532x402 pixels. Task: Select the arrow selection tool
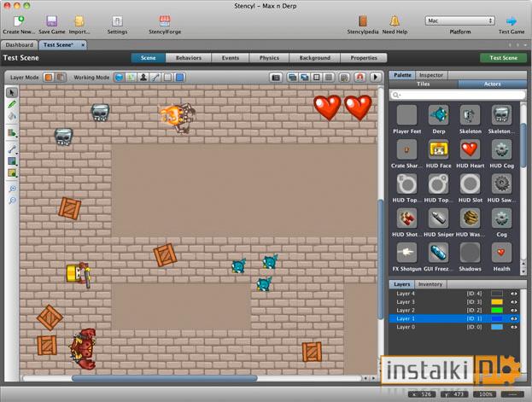(12, 93)
